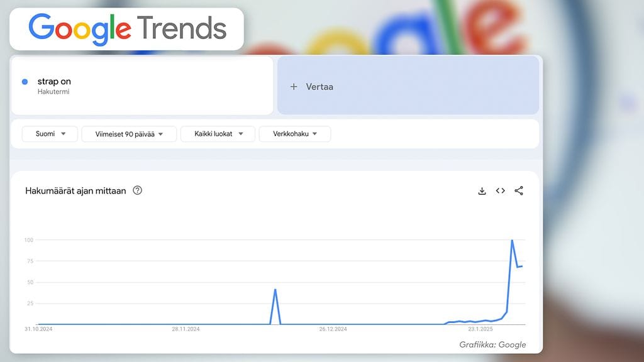
Task: Click the Grafiikka: Google attribution text
Action: point(492,344)
